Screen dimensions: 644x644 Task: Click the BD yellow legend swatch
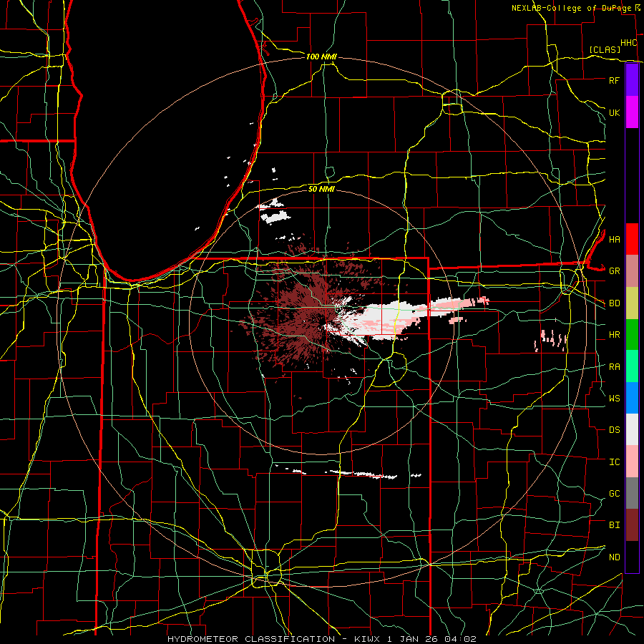pos(632,303)
